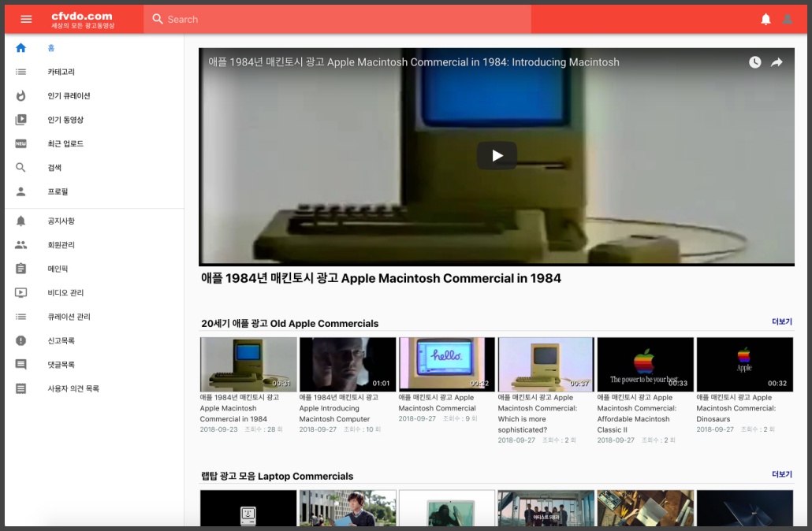Click the notifications bell in header

tap(765, 19)
